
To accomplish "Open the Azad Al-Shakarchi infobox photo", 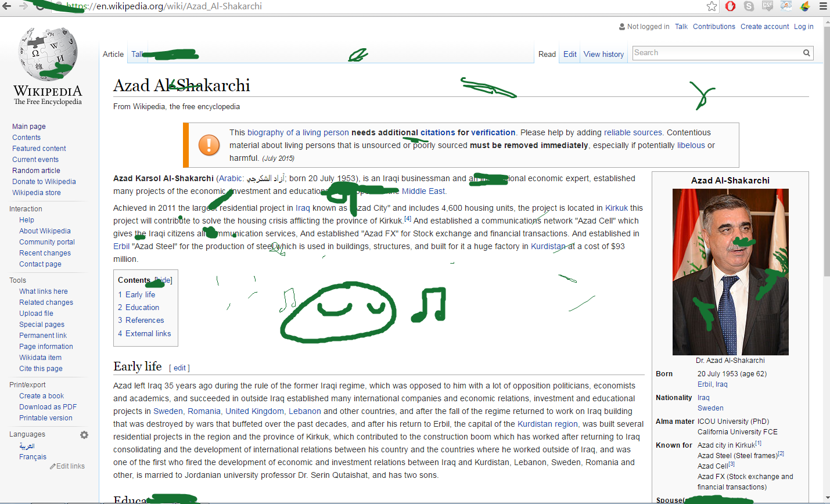I will click(x=730, y=272).
